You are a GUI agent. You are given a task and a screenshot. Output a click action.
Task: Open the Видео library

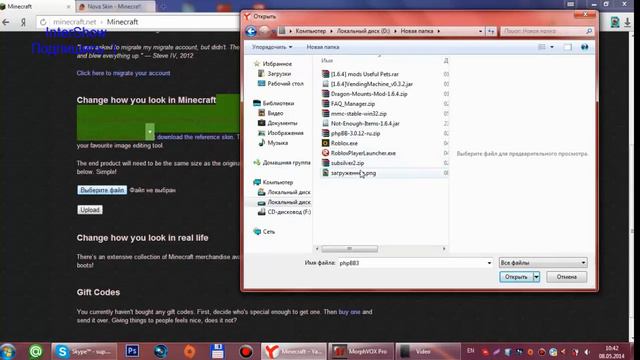coord(275,113)
